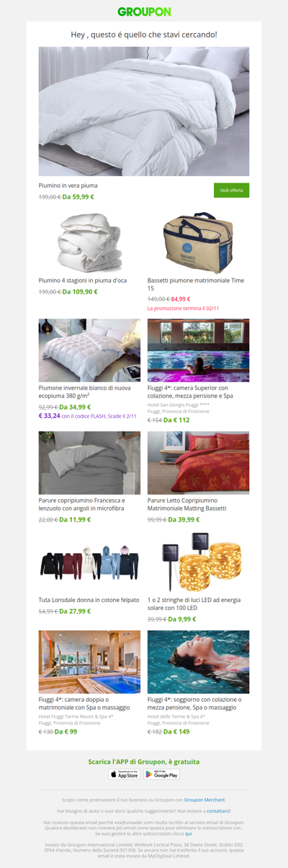
Task: Follow the 'contattarci!' contact link
Action: coord(219,810)
